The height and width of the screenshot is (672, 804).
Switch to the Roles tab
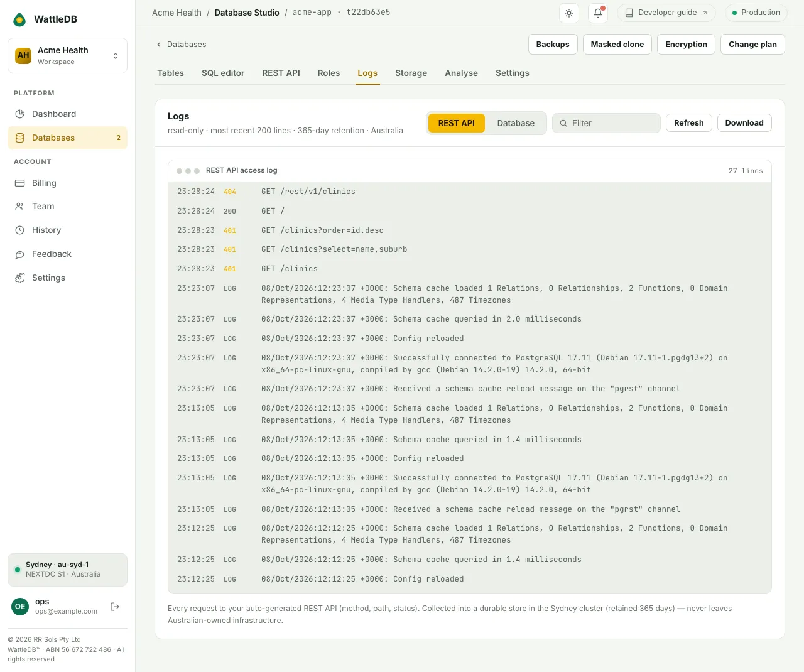[329, 73]
